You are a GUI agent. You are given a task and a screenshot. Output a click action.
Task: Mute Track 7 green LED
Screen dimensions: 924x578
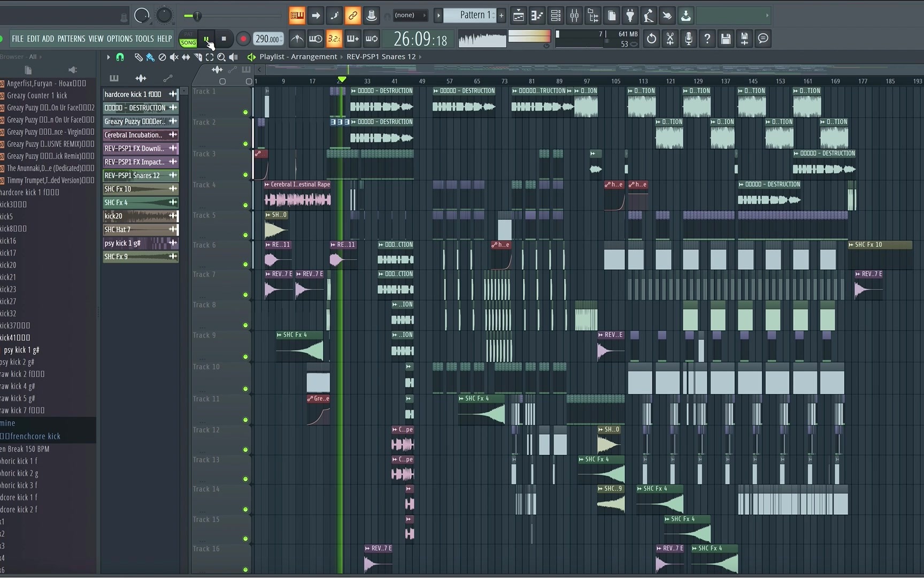click(245, 295)
